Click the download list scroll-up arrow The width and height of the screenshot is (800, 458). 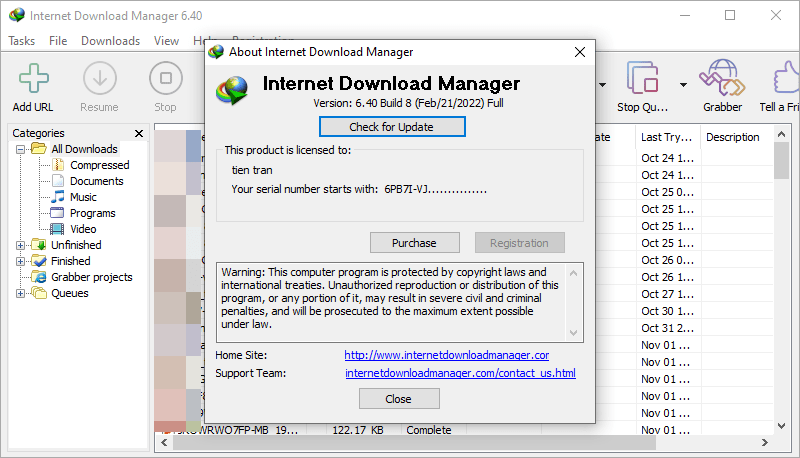[x=781, y=135]
